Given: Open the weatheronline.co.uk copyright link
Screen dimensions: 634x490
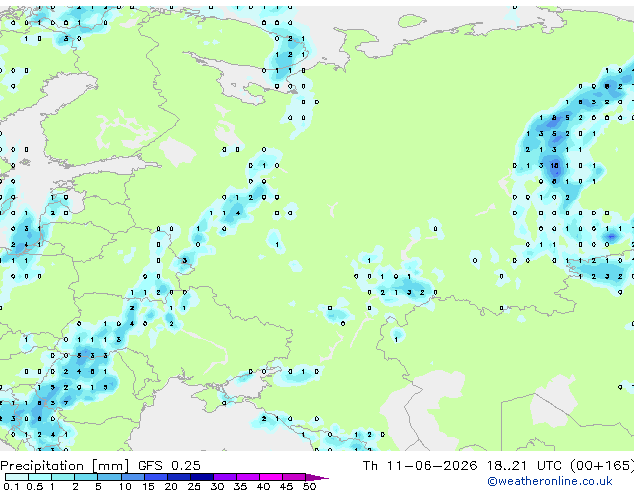Looking at the screenshot, I should (x=550, y=481).
